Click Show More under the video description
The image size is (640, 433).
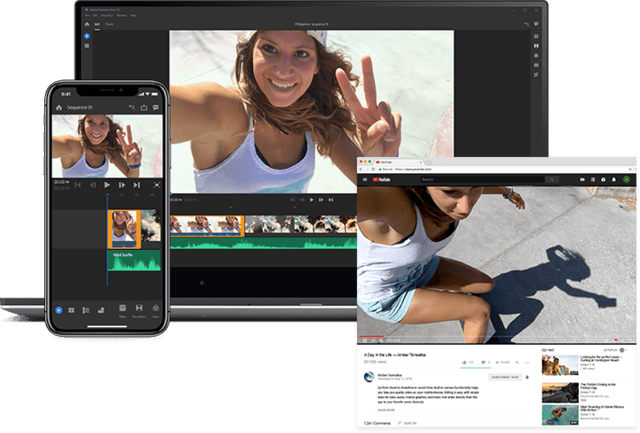tap(386, 409)
